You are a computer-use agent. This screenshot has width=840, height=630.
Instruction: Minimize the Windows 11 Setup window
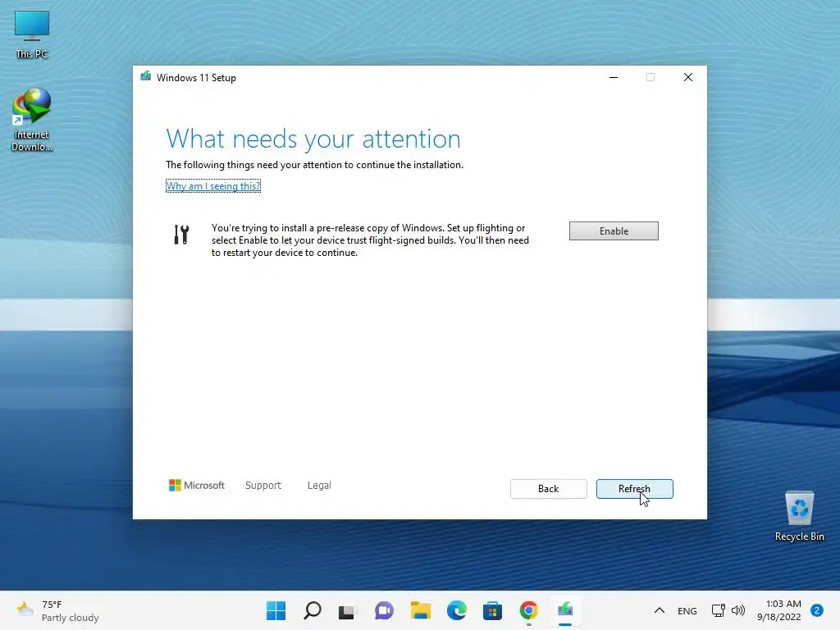[x=614, y=78]
